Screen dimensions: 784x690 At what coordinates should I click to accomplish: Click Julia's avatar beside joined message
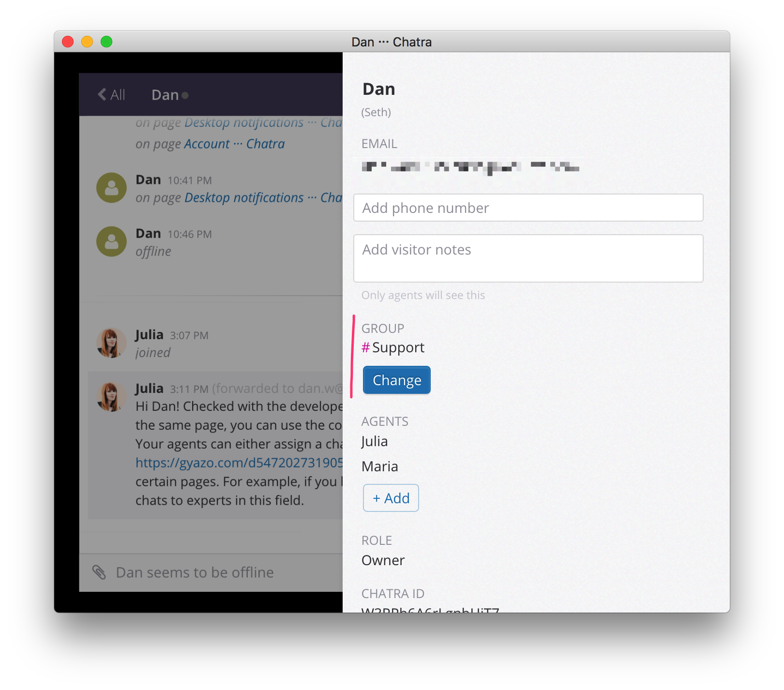(x=111, y=343)
